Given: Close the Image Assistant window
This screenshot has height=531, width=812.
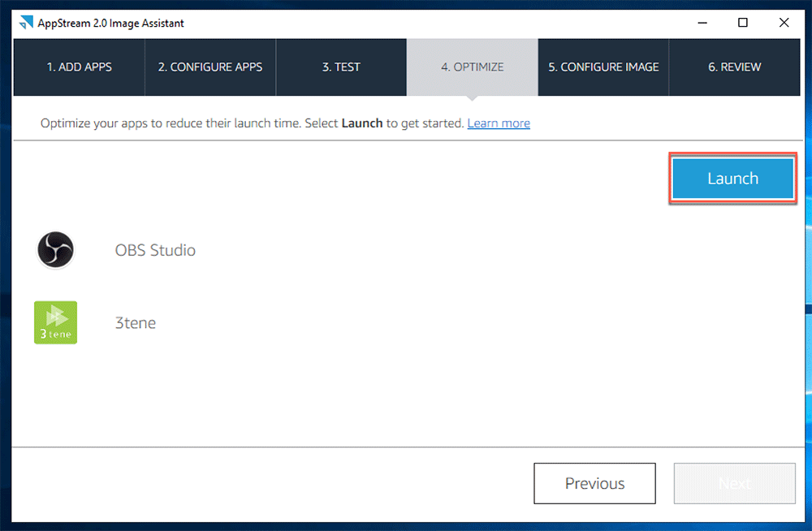Looking at the screenshot, I should (784, 23).
